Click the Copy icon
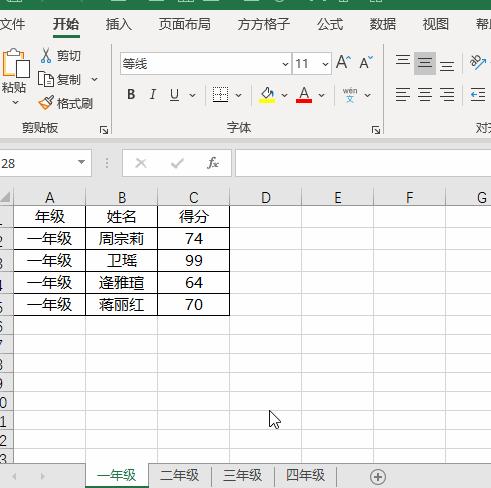491x488 pixels. click(x=46, y=79)
